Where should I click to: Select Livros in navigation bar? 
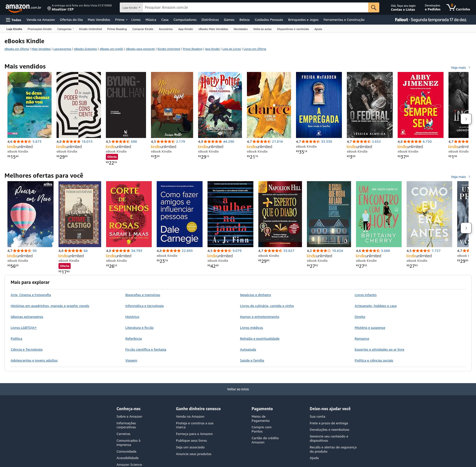coord(136,20)
